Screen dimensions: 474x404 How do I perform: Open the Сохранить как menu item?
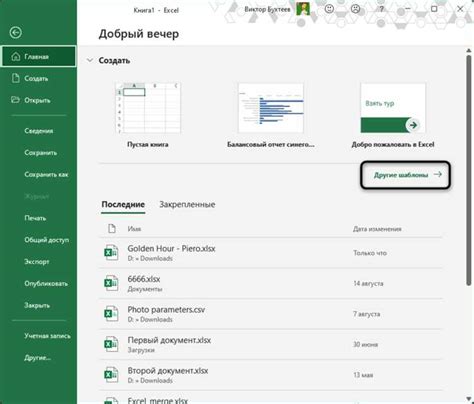pos(46,175)
